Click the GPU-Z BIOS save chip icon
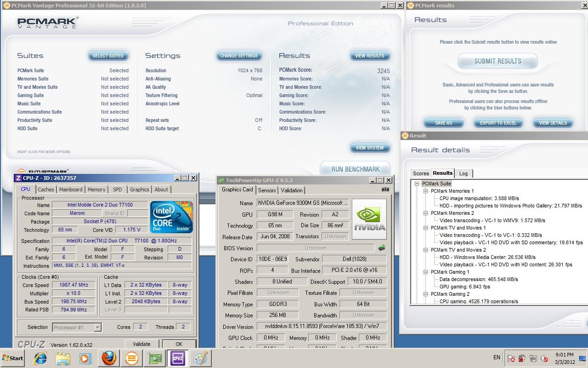This screenshot has width=588, height=368. tap(382, 248)
